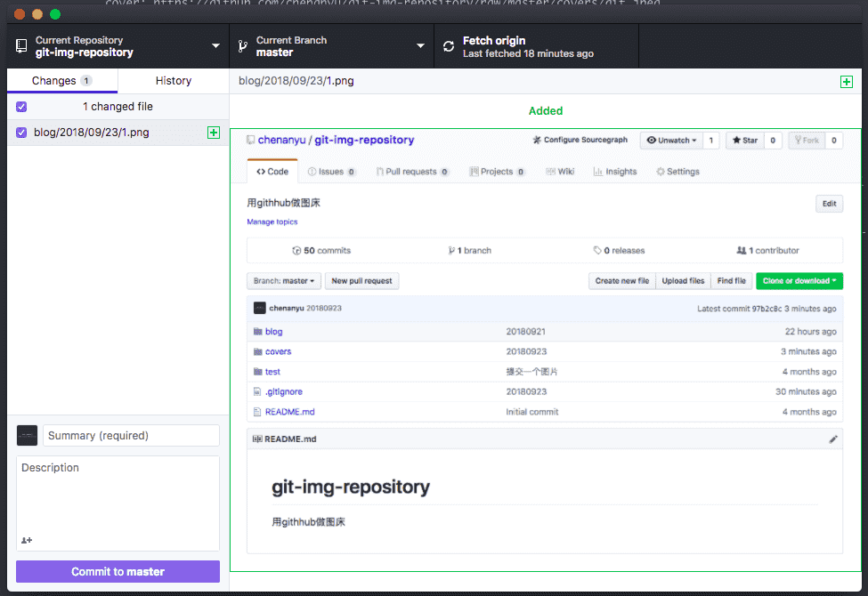Click the repo book icon before chenanyu
The width and height of the screenshot is (868, 596).
(251, 140)
